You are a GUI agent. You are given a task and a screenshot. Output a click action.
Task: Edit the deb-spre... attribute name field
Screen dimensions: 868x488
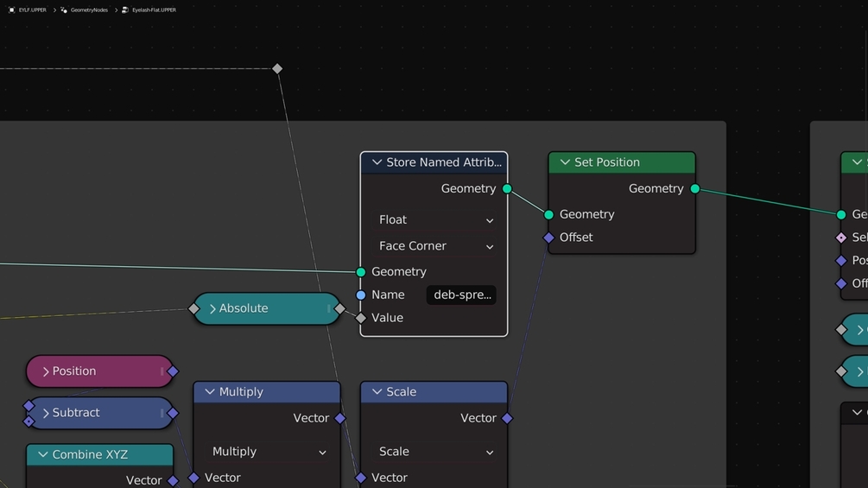coord(461,295)
